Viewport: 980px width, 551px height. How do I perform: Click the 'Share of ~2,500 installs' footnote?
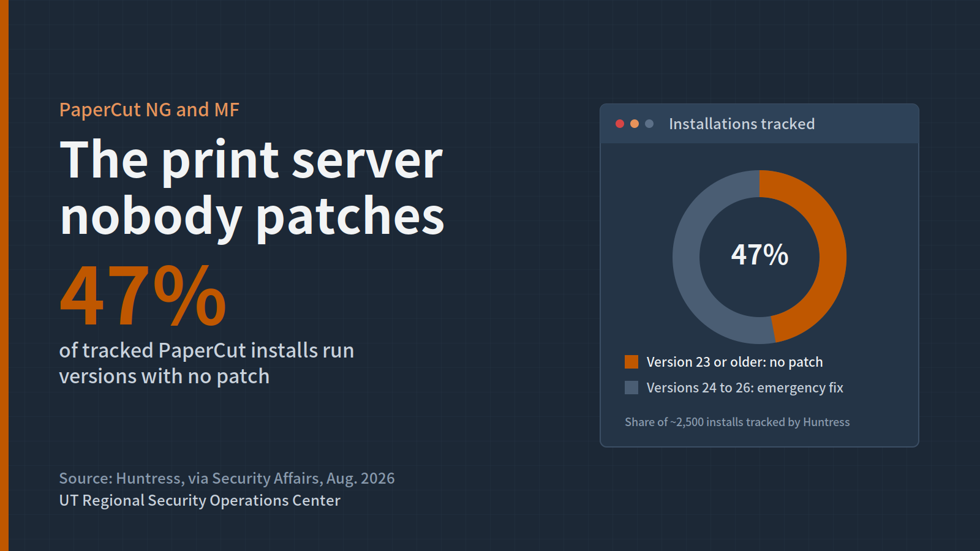click(737, 422)
